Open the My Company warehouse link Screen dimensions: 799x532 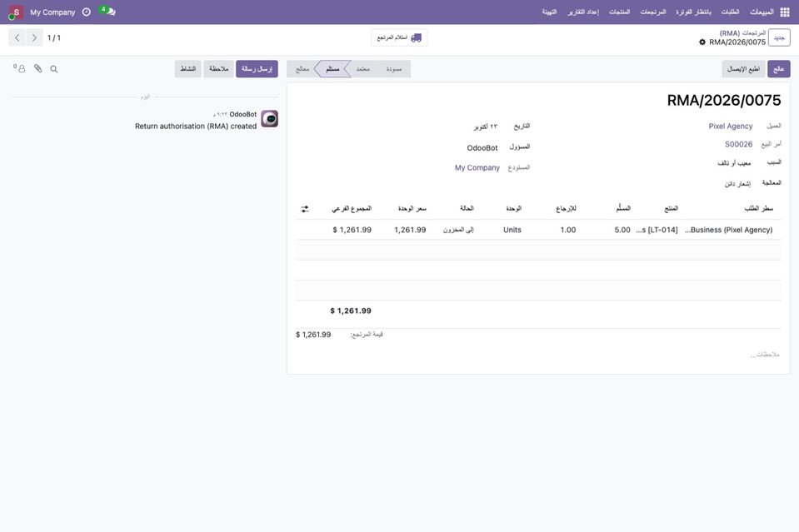[x=477, y=168]
